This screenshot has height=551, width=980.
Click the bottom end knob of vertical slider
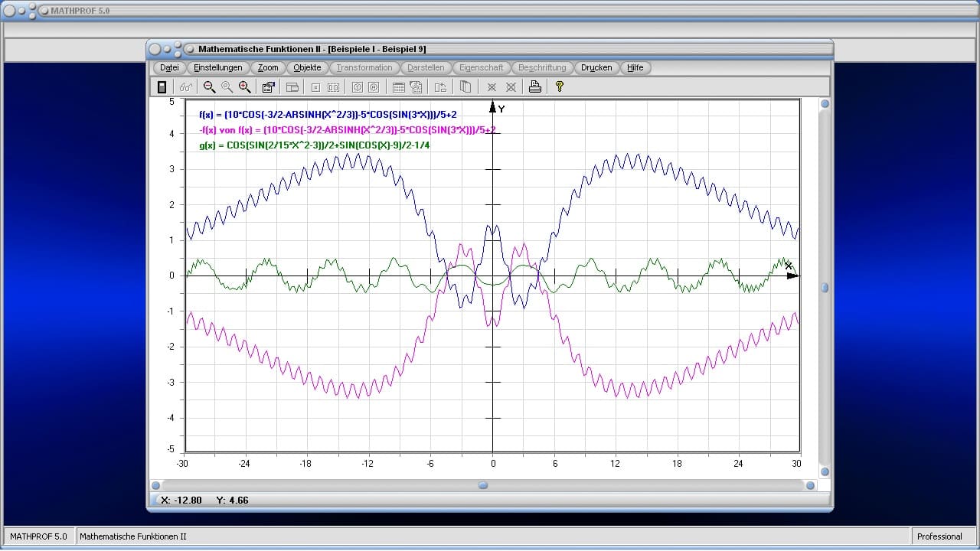825,471
